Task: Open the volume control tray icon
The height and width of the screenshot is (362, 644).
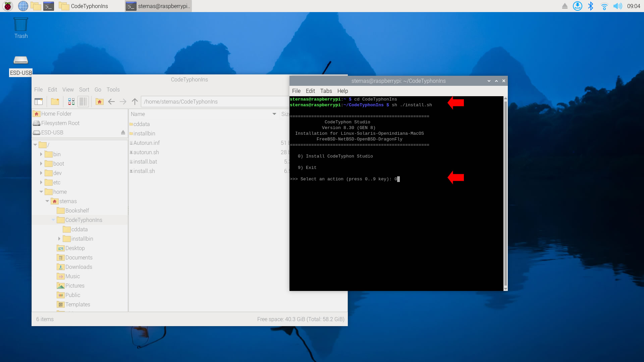Action: (x=618, y=6)
